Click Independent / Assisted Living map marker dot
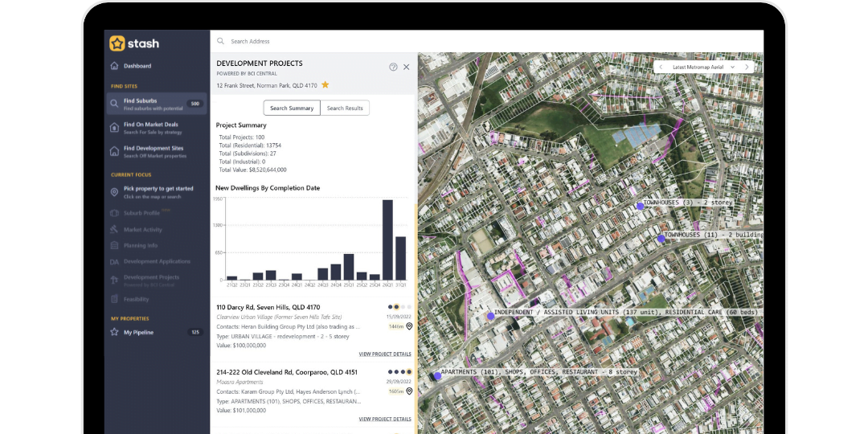Image resolution: width=868 pixels, height=434 pixels. pos(490,316)
